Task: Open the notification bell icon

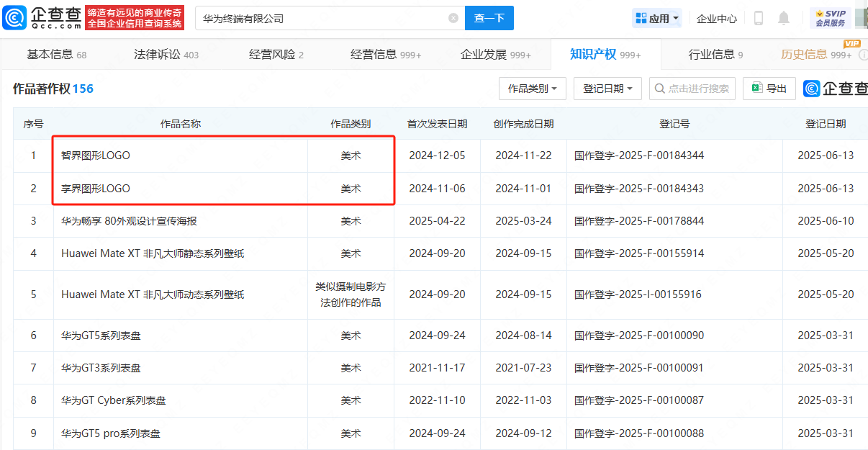Action: coord(784,18)
